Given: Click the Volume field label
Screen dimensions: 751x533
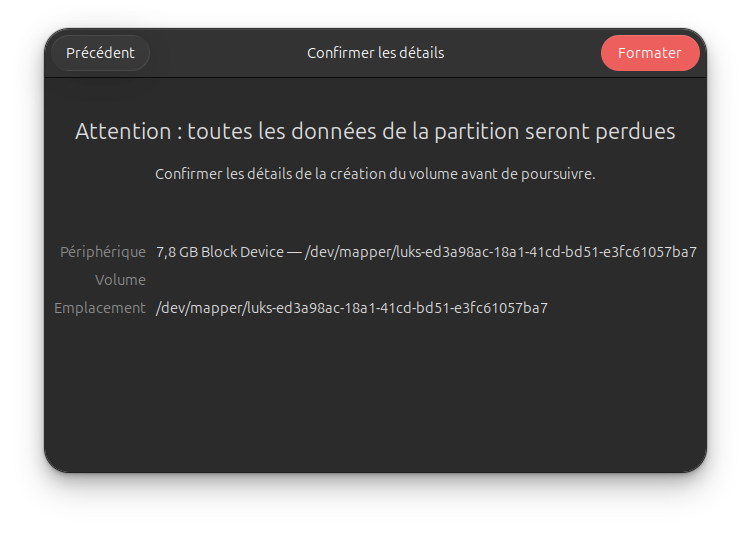Looking at the screenshot, I should [x=120, y=280].
